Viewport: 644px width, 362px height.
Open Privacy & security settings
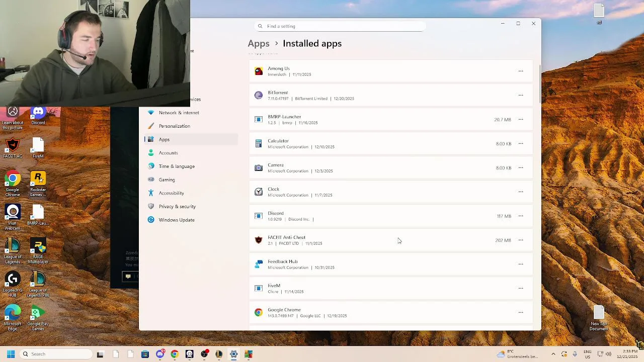click(191, 207)
